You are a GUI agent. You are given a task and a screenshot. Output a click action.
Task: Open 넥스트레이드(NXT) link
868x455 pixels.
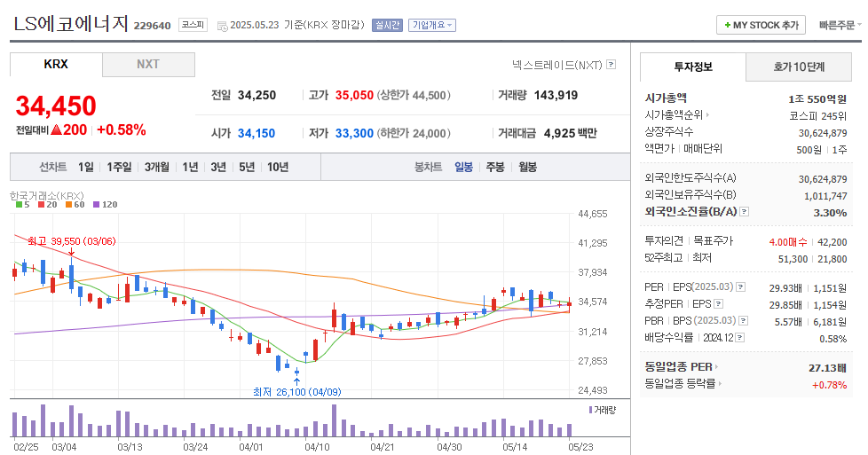click(x=556, y=65)
